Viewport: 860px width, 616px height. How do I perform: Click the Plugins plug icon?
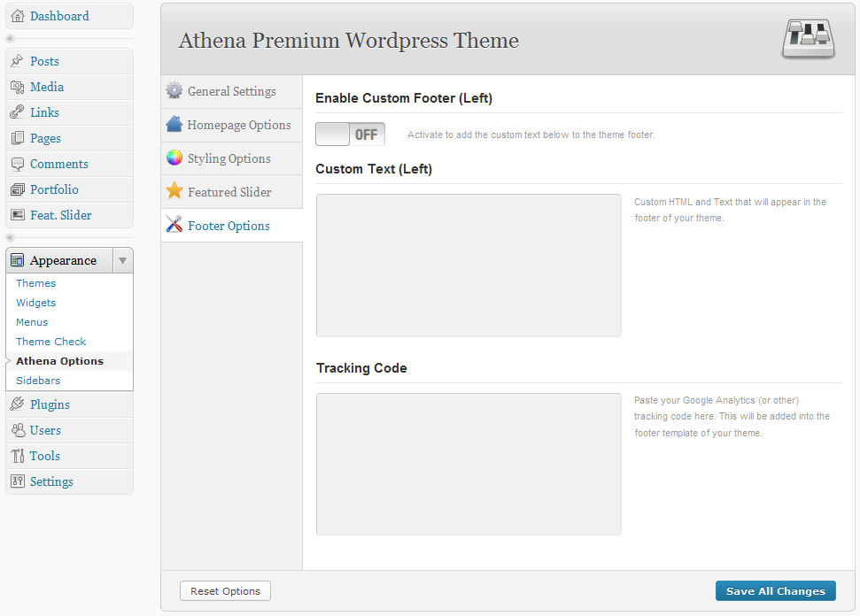18,404
